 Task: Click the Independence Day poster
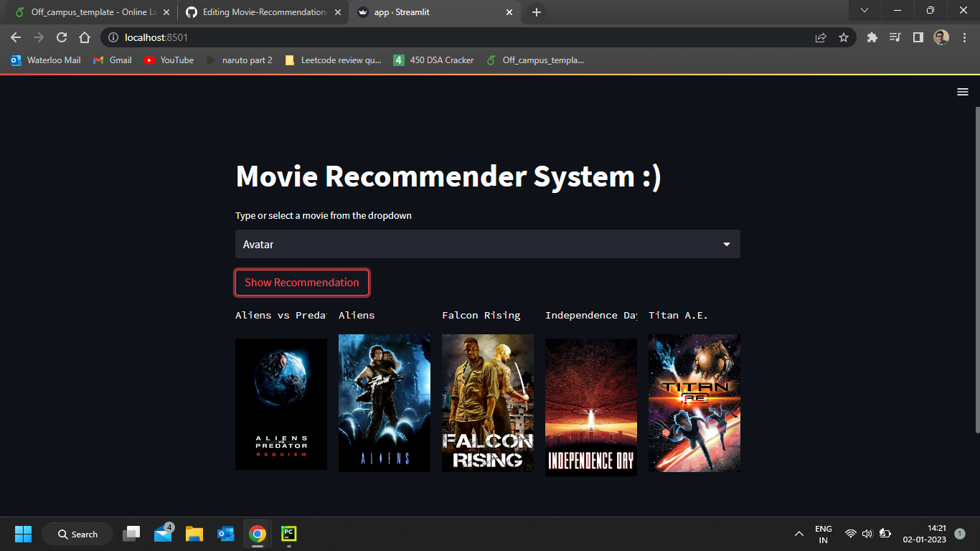(x=591, y=408)
